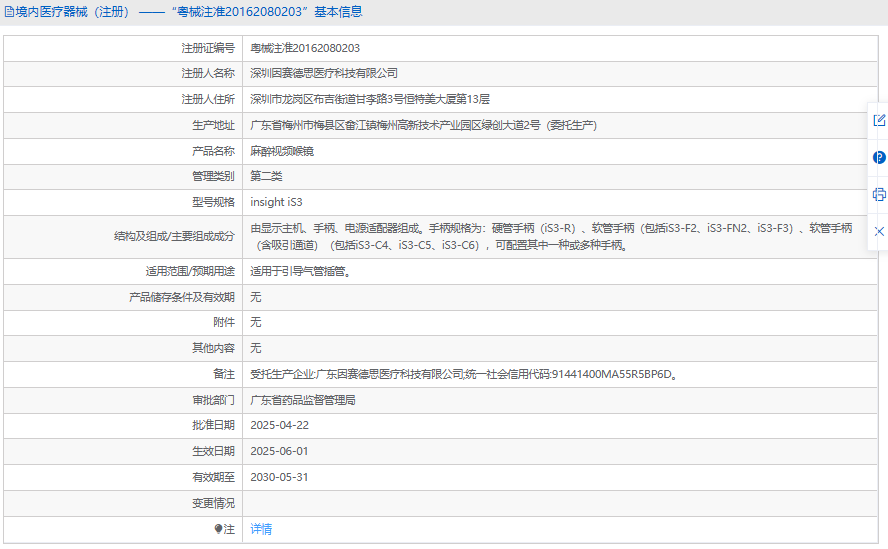Select model value insight iS3
This screenshot has height=549, width=888.
[276, 202]
